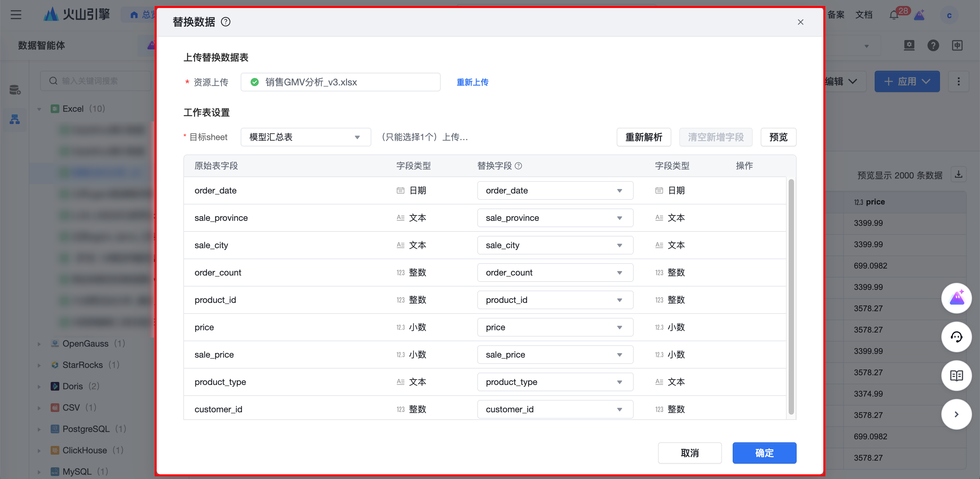Click the field table vertical scrollbar
Screen dimensions: 980x479
click(791, 297)
